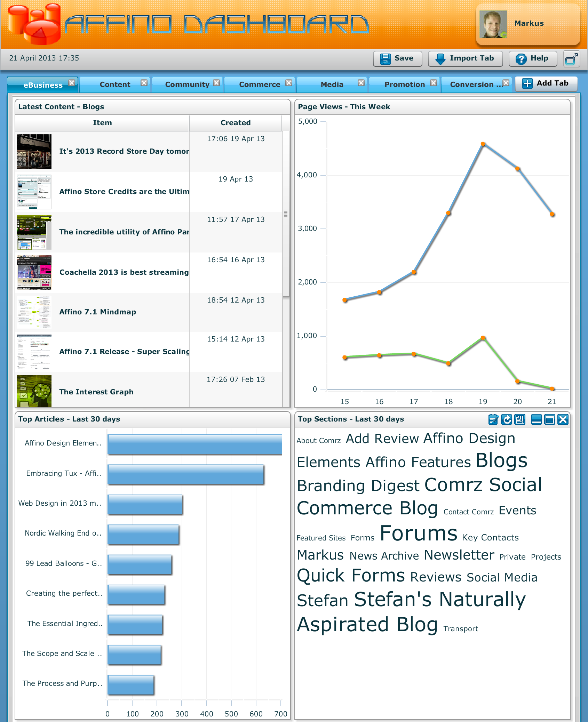Viewport: 588px width, 722px height.
Task: Click 'Top Articles - Last 30 days' title
Action: [69, 419]
